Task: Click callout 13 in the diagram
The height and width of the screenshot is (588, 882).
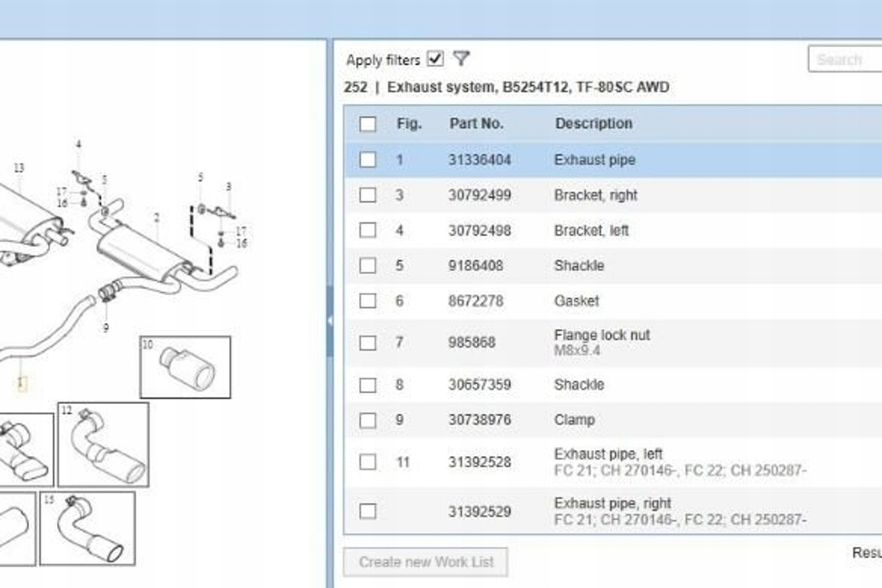Action: click(x=19, y=168)
